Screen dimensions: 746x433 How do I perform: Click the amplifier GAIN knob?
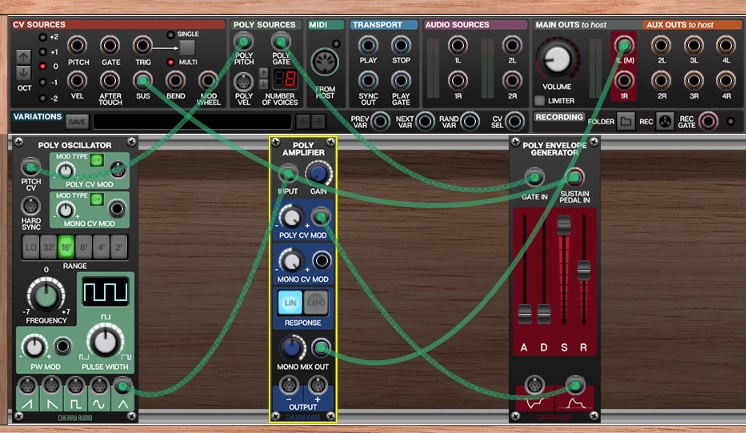(319, 174)
